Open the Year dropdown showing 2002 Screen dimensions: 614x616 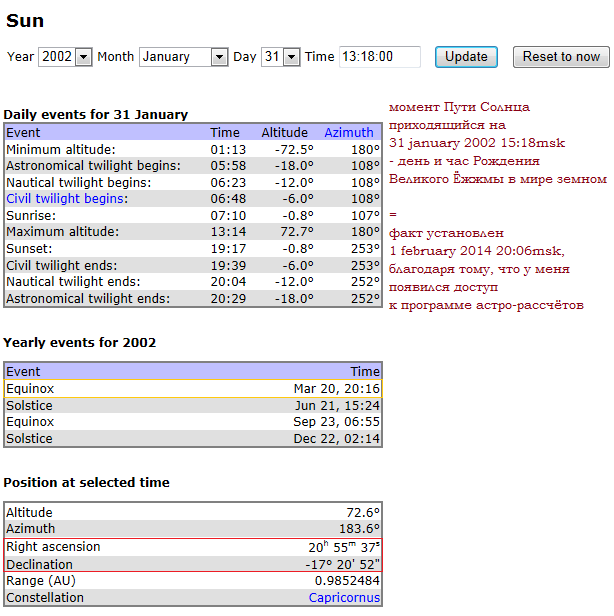click(x=65, y=57)
